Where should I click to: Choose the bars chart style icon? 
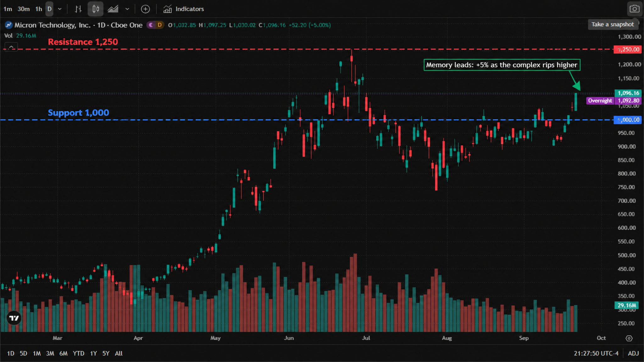[x=78, y=9]
